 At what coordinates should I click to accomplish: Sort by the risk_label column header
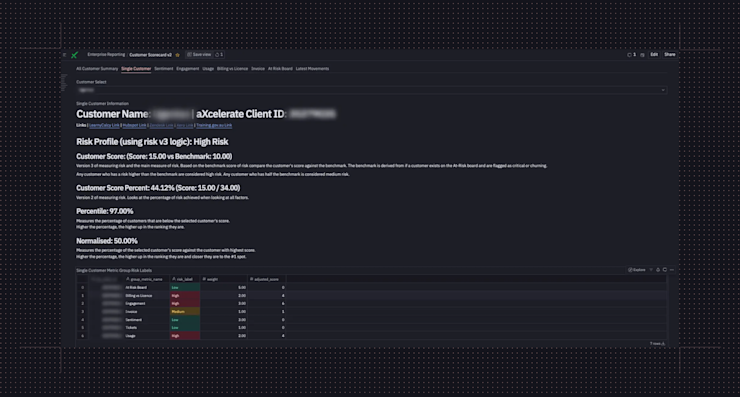click(x=185, y=279)
